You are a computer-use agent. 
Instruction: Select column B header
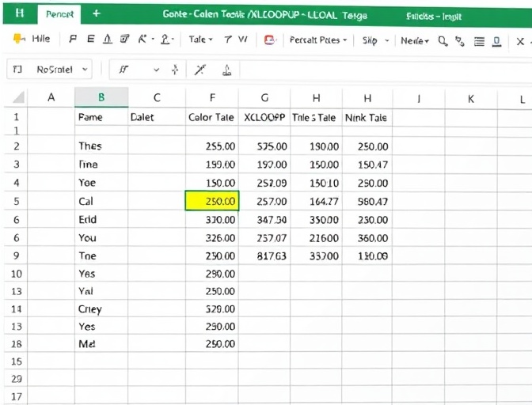coord(101,97)
